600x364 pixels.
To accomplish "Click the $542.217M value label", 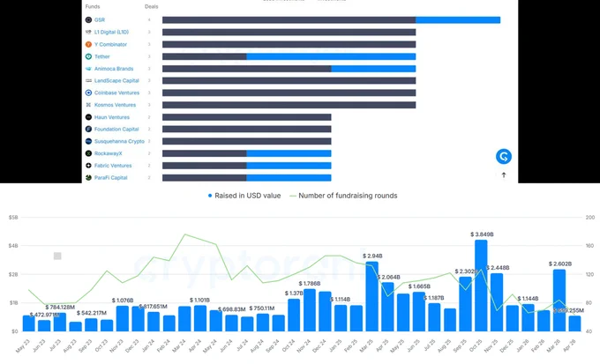I will click(x=92, y=313).
